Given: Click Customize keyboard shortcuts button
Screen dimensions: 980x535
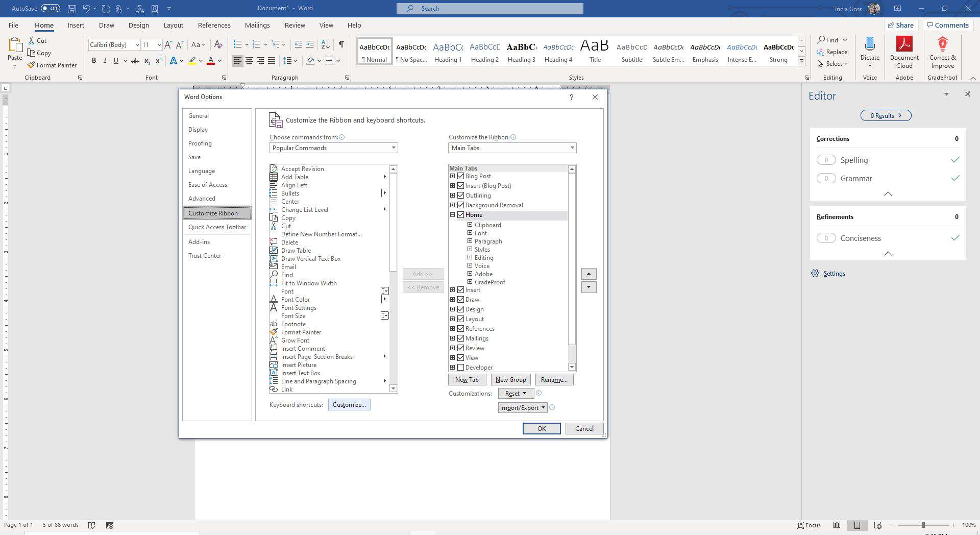Looking at the screenshot, I should click(349, 405).
